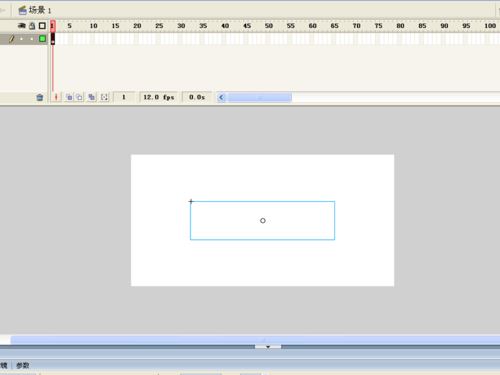Toggle the edit multiple frames button
This screenshot has width=500, height=375.
pyautogui.click(x=92, y=97)
